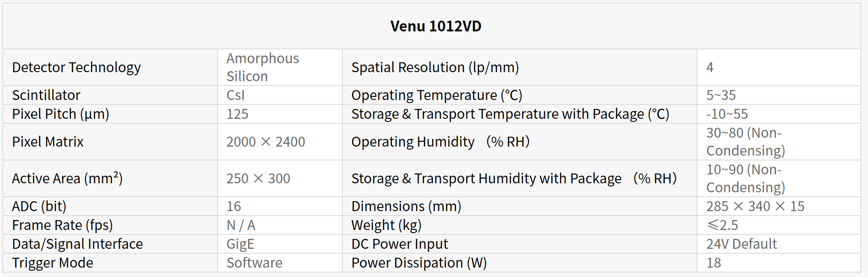868x277 pixels.
Task: Select the Pixel Matrix 2000 × 2400 value
Action: click(265, 142)
